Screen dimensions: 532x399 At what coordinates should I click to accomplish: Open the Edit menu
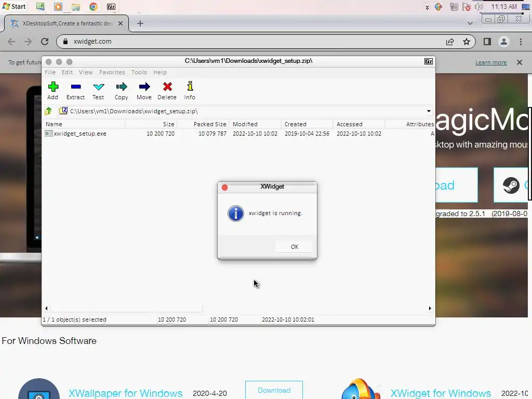point(67,72)
